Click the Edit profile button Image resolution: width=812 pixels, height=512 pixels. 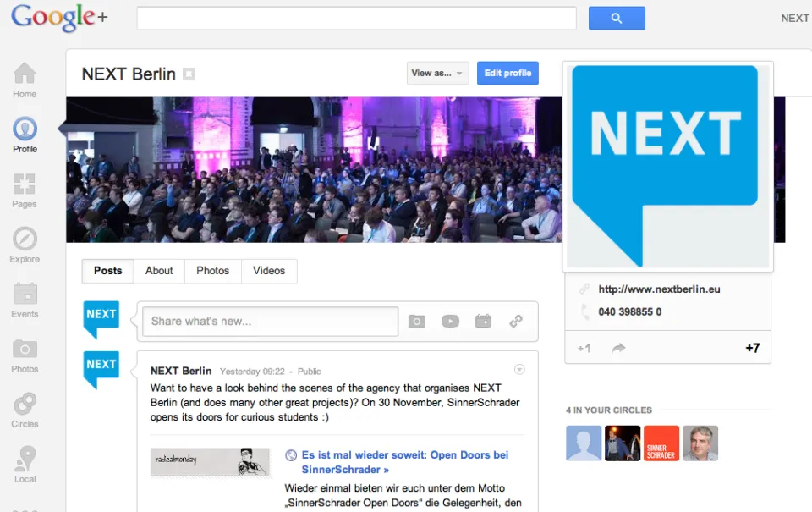[507, 73]
